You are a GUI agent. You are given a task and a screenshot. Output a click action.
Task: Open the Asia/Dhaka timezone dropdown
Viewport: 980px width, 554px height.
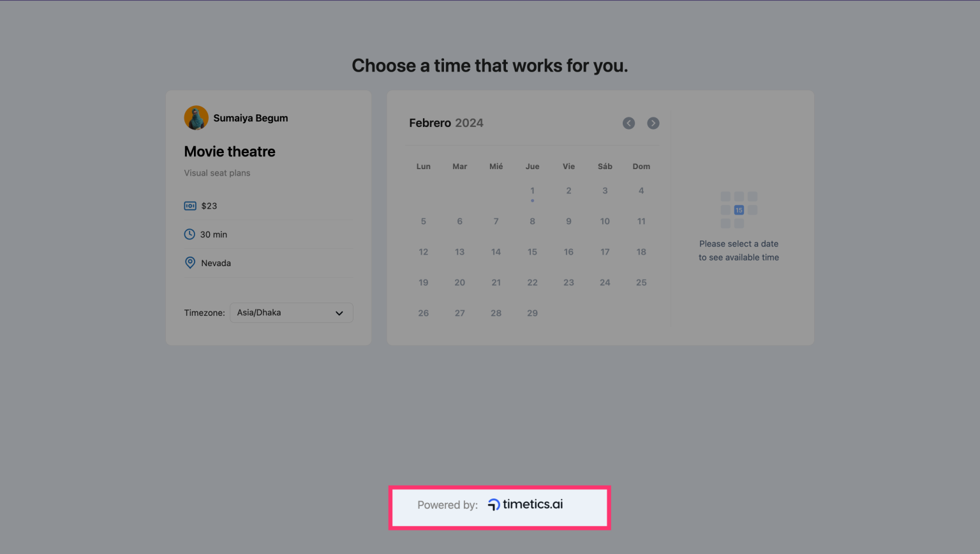pos(291,313)
